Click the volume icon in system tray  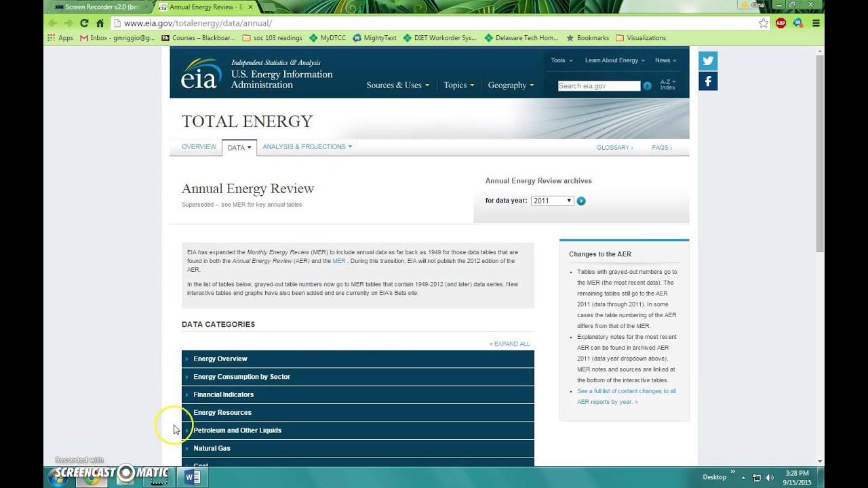(770, 477)
